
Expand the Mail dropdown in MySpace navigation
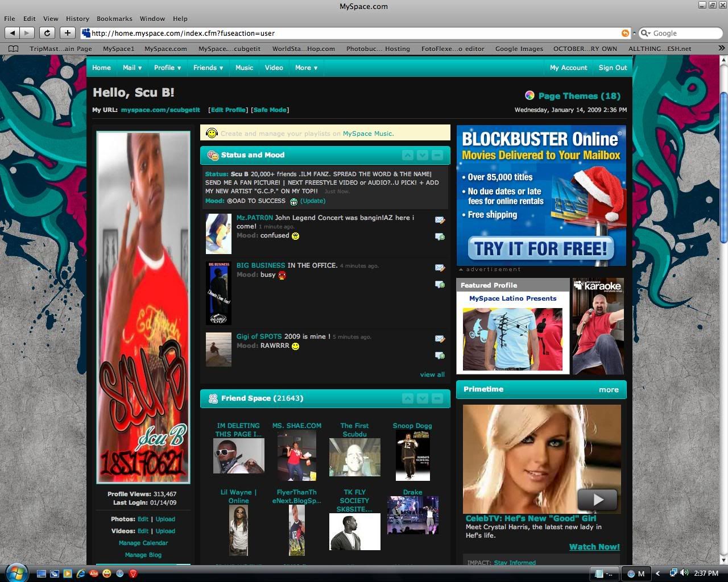(133, 68)
